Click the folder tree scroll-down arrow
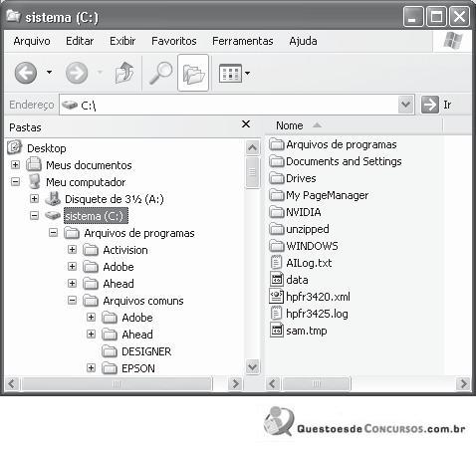476x452 pixels. (x=253, y=367)
